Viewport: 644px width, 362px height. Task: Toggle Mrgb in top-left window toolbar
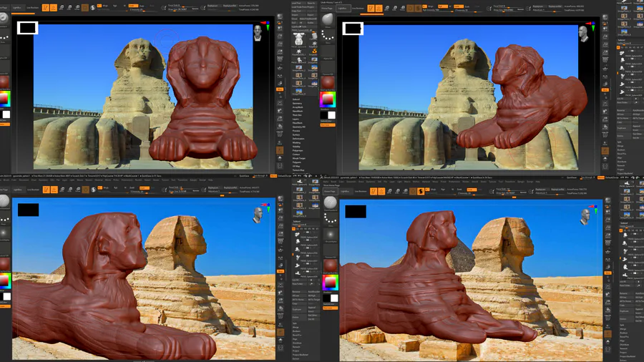[x=105, y=5]
